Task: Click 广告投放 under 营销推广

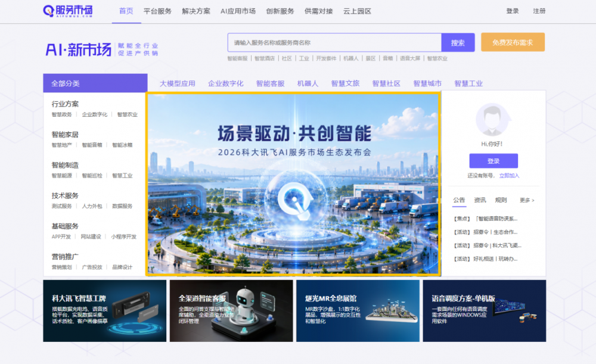Action: click(x=92, y=267)
